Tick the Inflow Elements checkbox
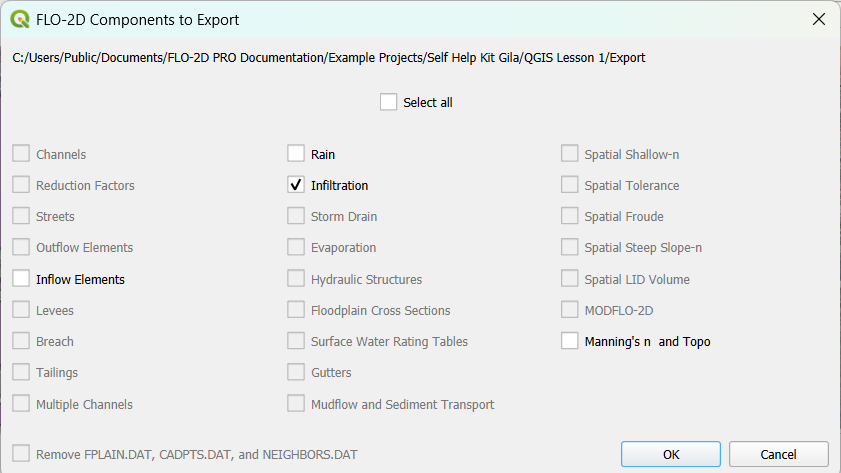841x473 pixels. tap(21, 279)
